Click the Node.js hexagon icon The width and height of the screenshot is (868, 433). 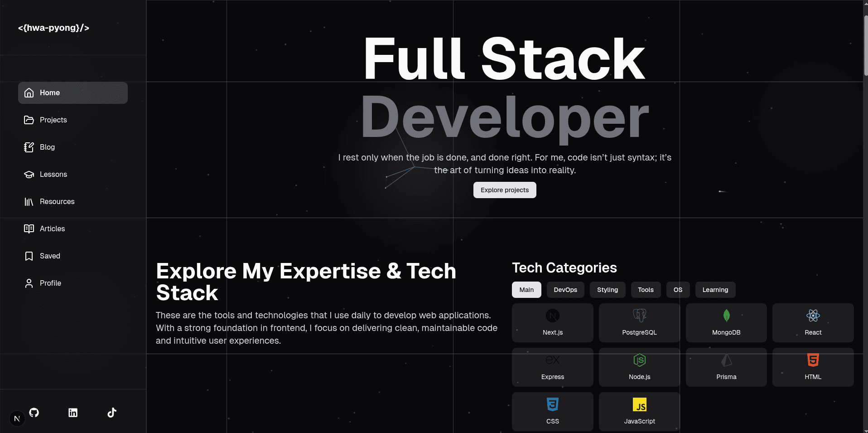tap(639, 360)
